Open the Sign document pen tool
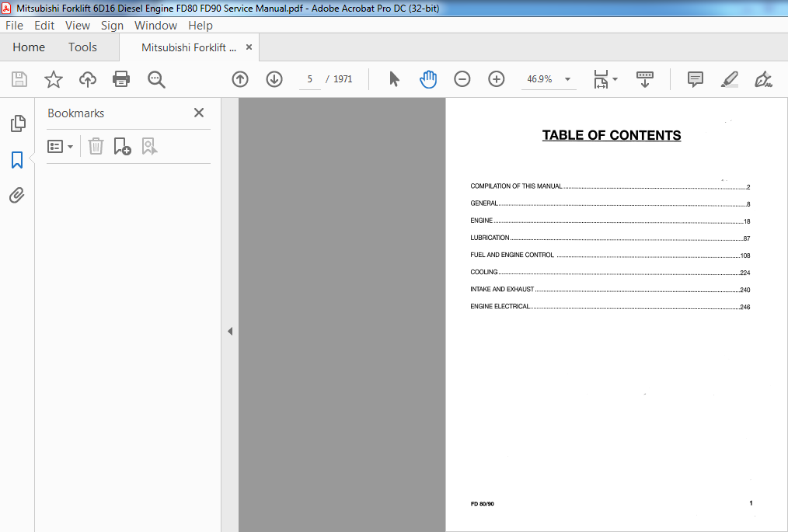 coord(763,79)
